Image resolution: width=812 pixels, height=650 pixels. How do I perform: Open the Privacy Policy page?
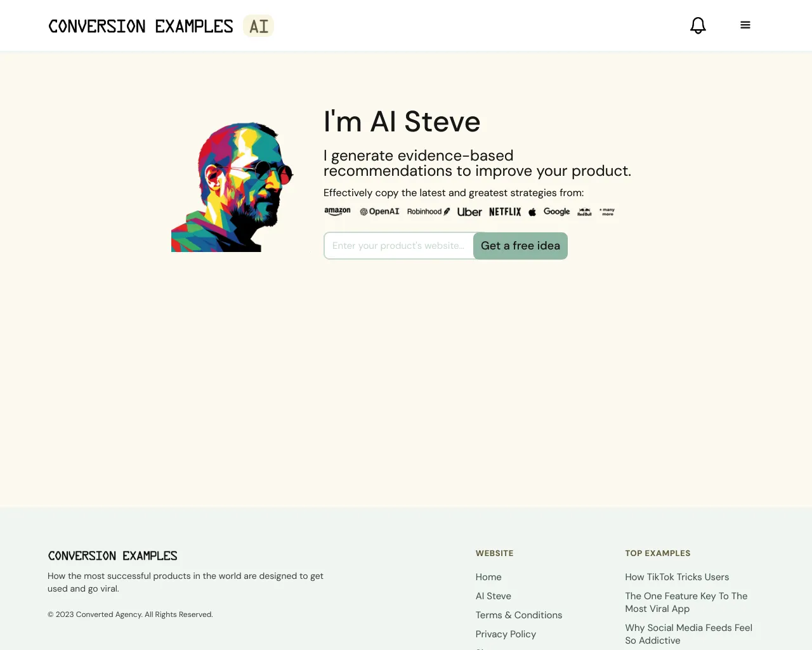(x=506, y=633)
